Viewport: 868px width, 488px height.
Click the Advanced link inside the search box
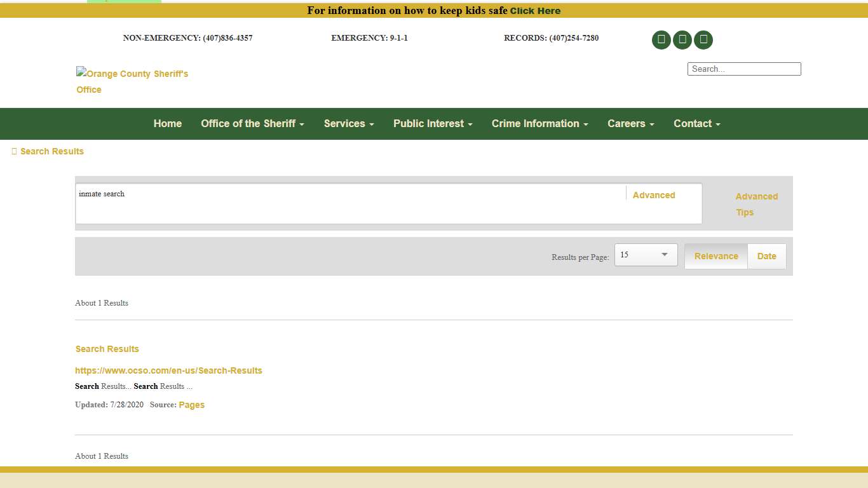coord(653,195)
